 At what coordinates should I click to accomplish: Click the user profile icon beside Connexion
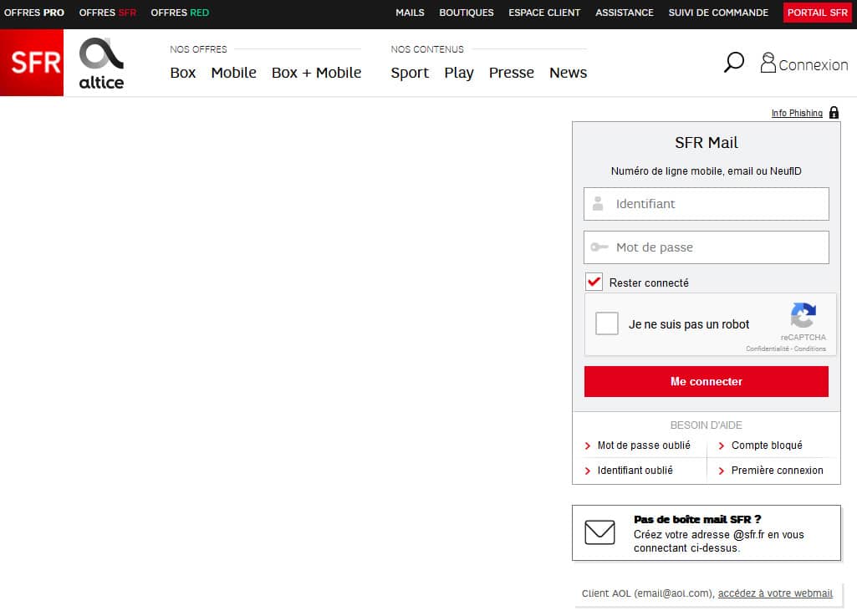pos(768,63)
